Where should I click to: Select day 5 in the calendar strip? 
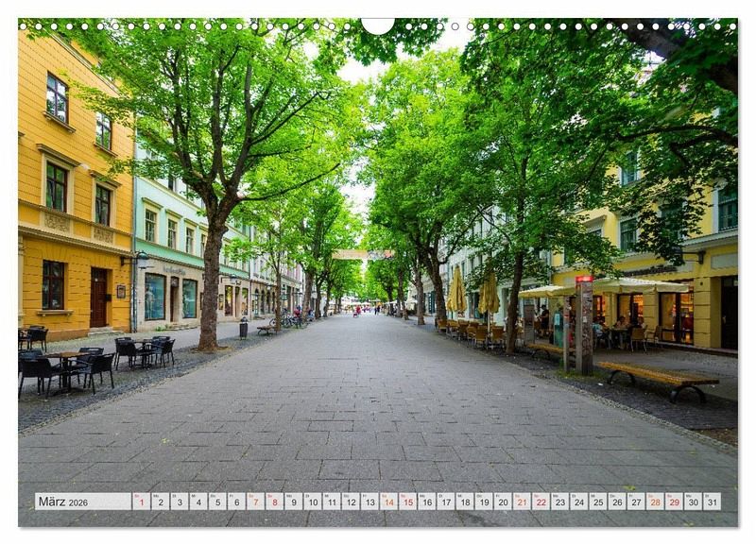217,502
